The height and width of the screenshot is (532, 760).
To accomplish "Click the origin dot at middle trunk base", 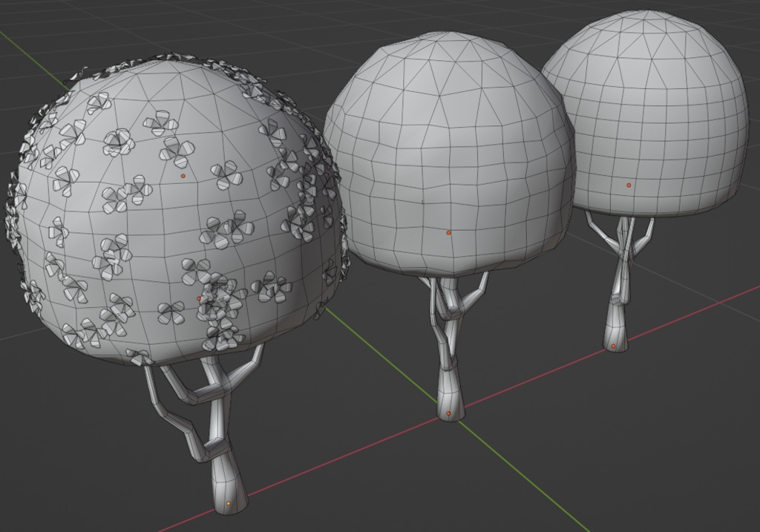I will pos(448,413).
